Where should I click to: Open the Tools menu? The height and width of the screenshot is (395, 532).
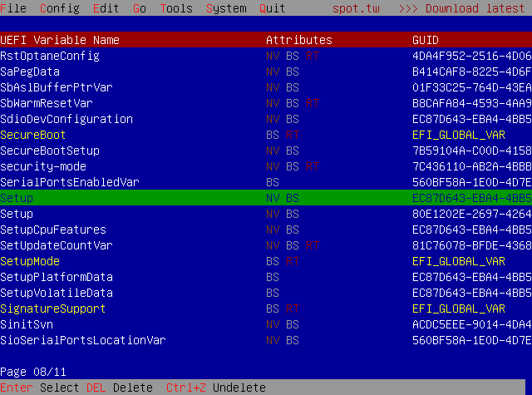coord(175,8)
